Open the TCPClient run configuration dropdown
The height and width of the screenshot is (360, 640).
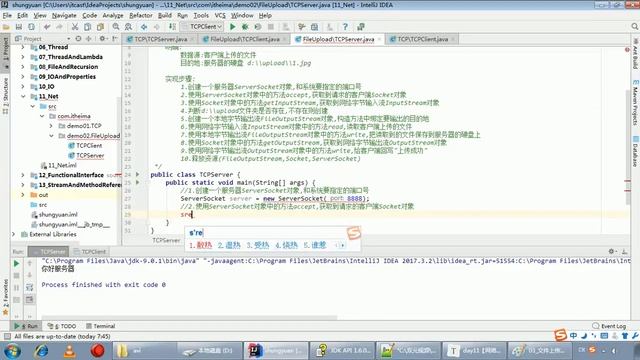[x=202, y=27]
